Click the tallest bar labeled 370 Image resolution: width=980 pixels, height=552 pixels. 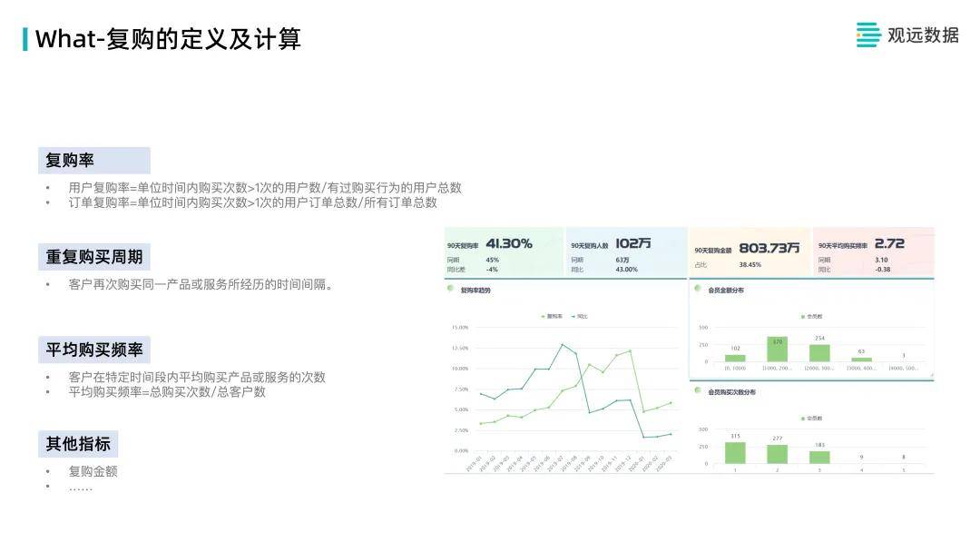[x=777, y=350]
